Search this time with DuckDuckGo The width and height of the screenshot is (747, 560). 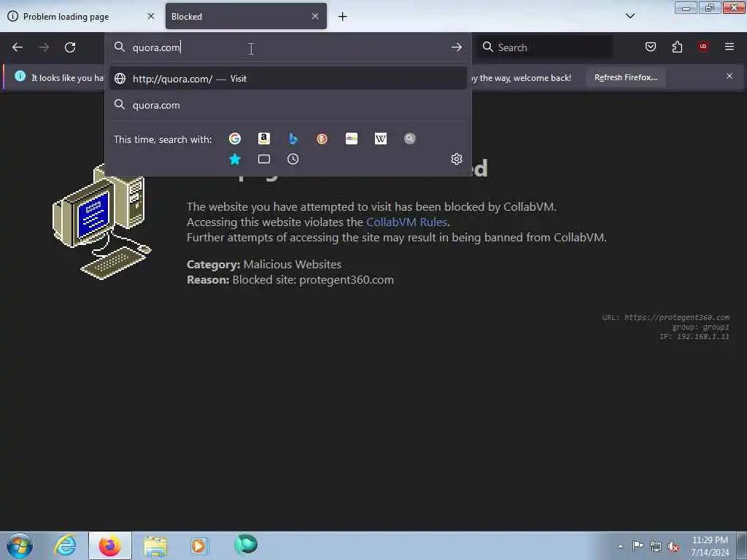pyautogui.click(x=322, y=139)
